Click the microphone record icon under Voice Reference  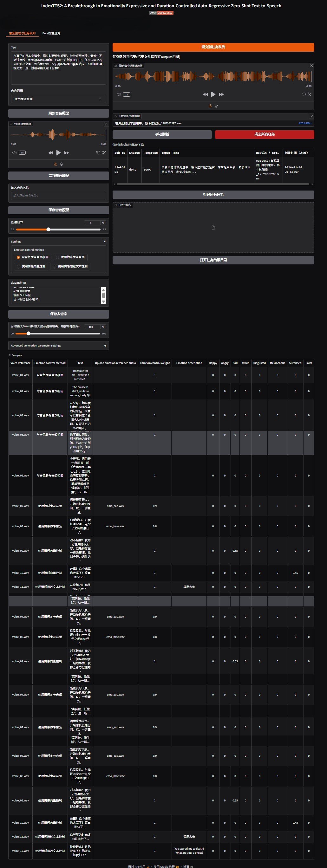[x=62, y=164]
